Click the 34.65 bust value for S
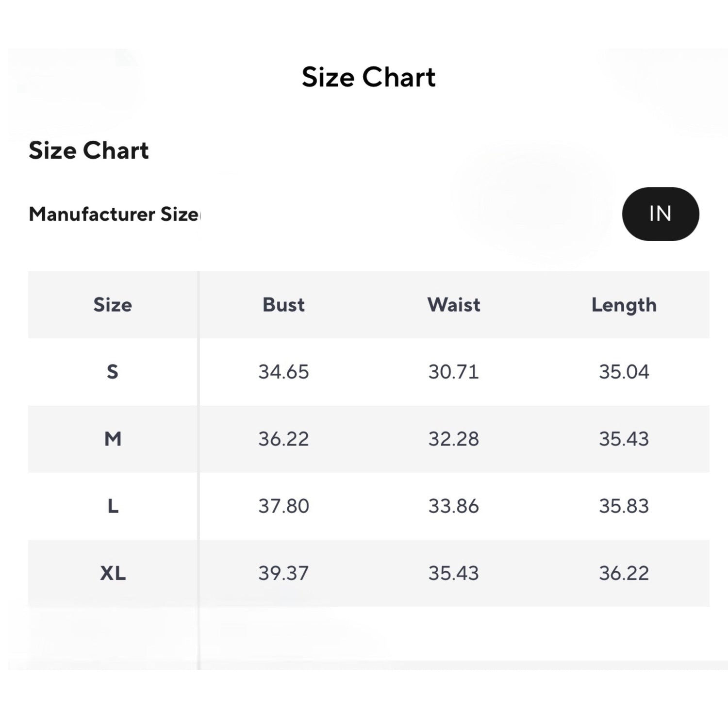Image resolution: width=728 pixels, height=728 pixels. point(283,372)
